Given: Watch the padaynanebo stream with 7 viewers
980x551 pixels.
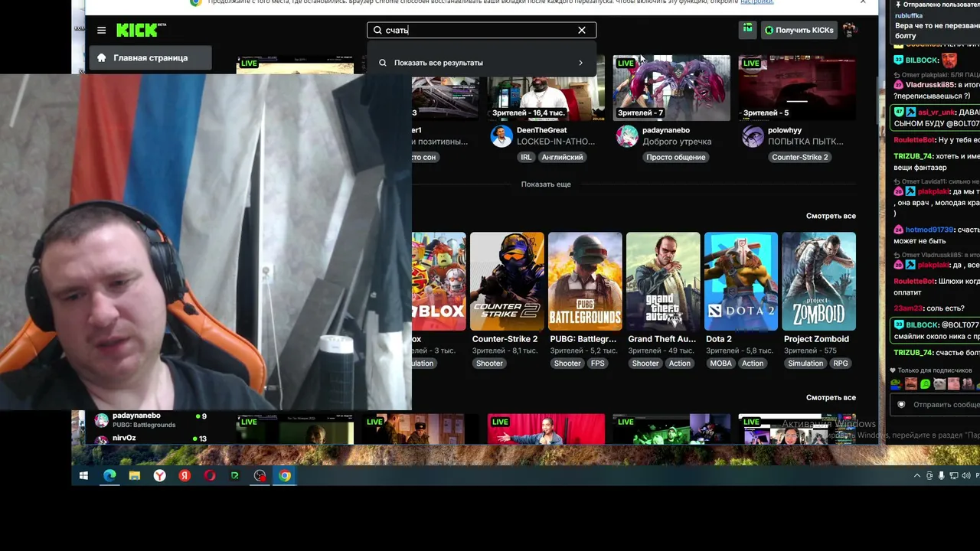Looking at the screenshot, I should pos(671,87).
